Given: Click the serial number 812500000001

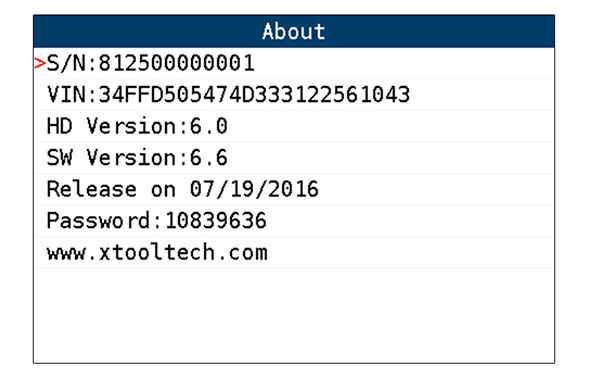Looking at the screenshot, I should pyautogui.click(x=176, y=63).
